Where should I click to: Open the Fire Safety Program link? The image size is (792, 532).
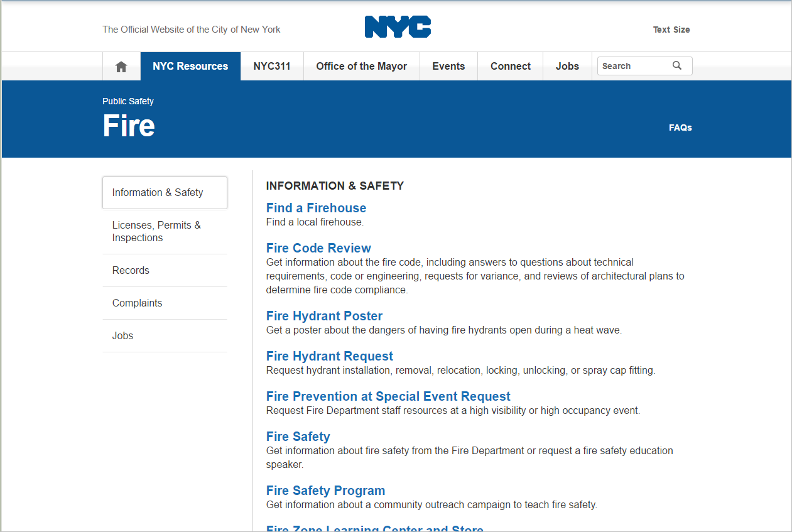(x=325, y=491)
